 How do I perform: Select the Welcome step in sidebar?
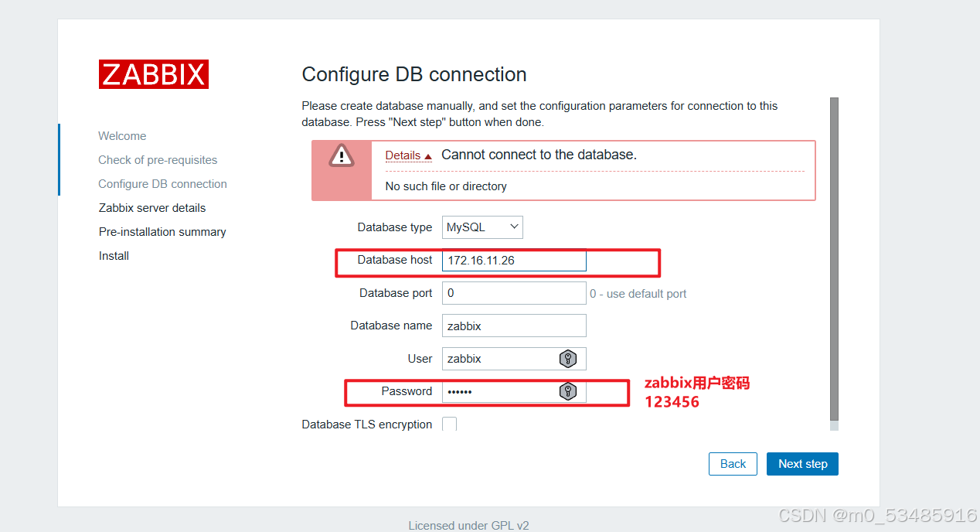point(122,135)
